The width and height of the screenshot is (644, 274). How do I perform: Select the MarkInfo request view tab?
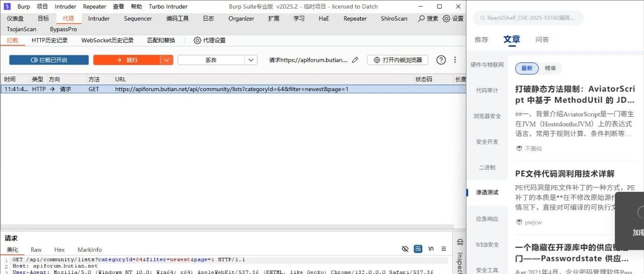tap(90, 250)
